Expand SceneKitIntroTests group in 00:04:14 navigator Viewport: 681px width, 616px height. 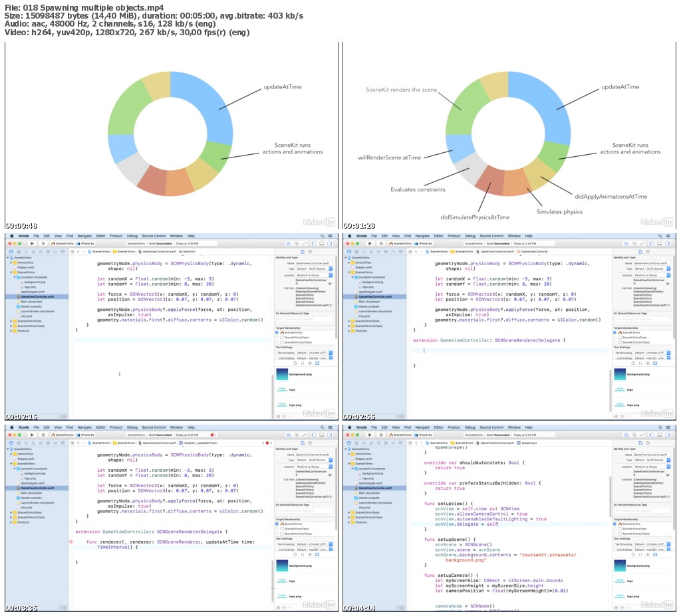pos(348,512)
